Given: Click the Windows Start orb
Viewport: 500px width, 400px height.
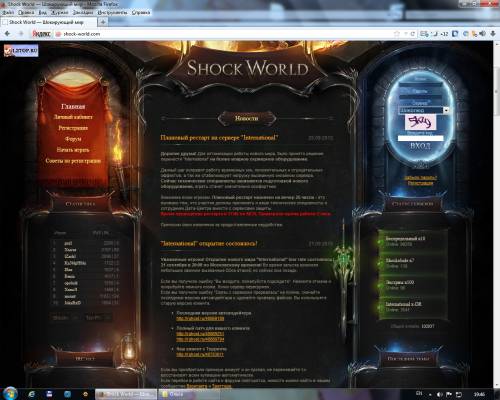Looking at the screenshot, I should (x=10, y=394).
